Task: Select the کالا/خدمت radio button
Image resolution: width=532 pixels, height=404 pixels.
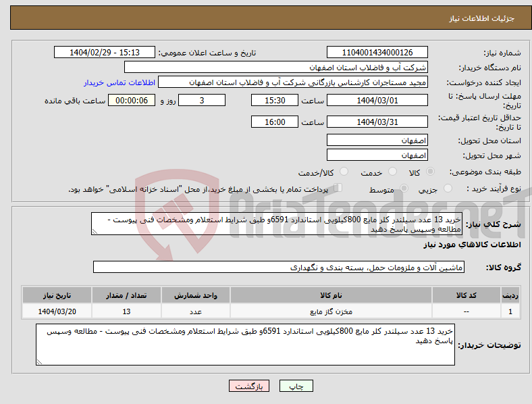Action: 344,172
